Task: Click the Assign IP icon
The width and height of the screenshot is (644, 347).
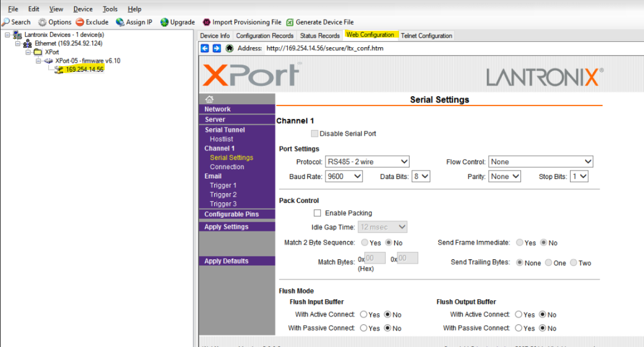Action: [136, 22]
